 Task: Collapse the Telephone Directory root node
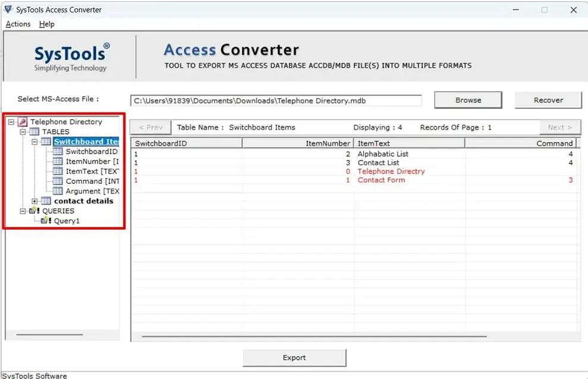point(11,122)
